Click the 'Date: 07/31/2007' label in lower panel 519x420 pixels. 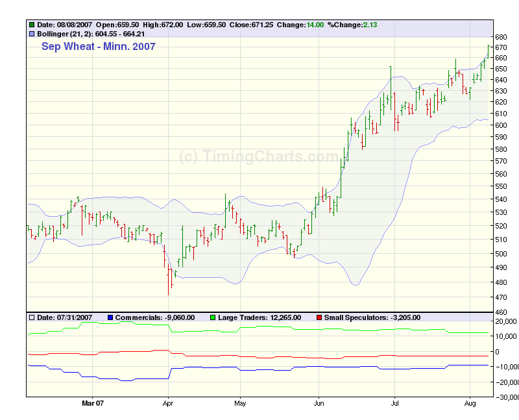(x=64, y=317)
